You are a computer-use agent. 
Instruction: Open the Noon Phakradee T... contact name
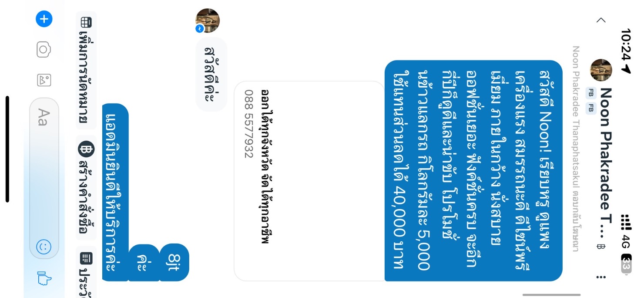click(x=606, y=161)
